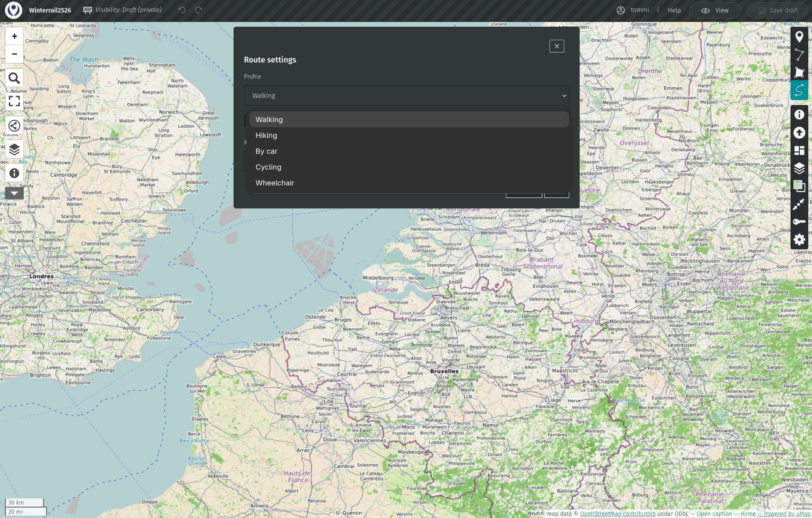Open the import data upload icon
The image size is (812, 518).
click(x=799, y=132)
